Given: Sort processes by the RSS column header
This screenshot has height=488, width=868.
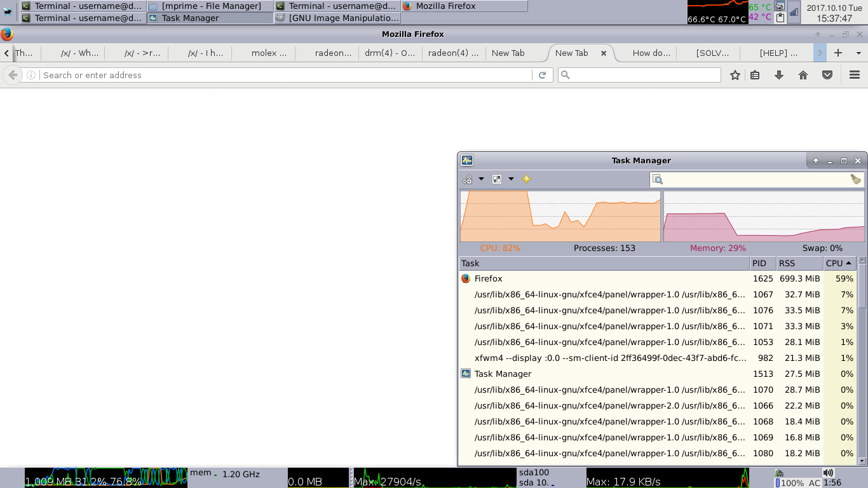Looking at the screenshot, I should point(799,263).
